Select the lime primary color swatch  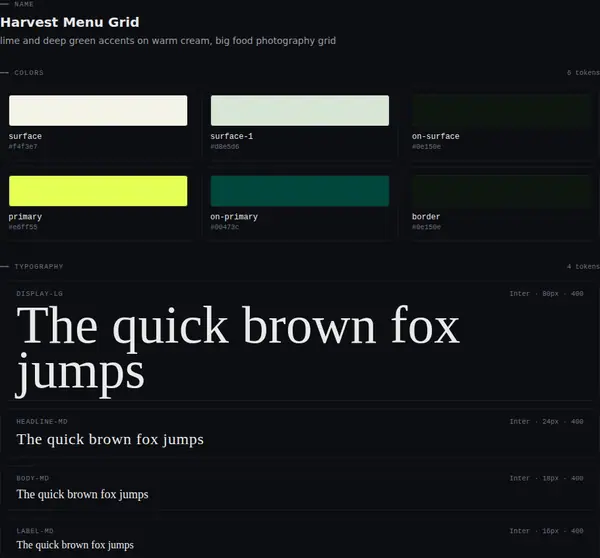tap(98, 191)
